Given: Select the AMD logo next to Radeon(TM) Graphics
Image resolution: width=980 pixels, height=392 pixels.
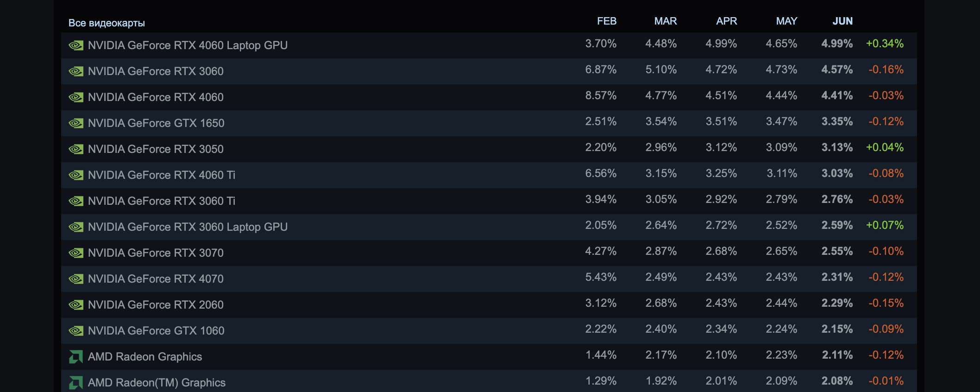Looking at the screenshot, I should click(x=76, y=382).
